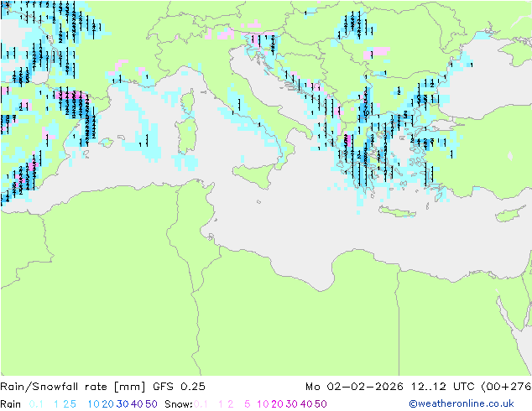532x411 pixels.
Task: Click the island of Sardinia on map
Action: pyautogui.click(x=187, y=134)
